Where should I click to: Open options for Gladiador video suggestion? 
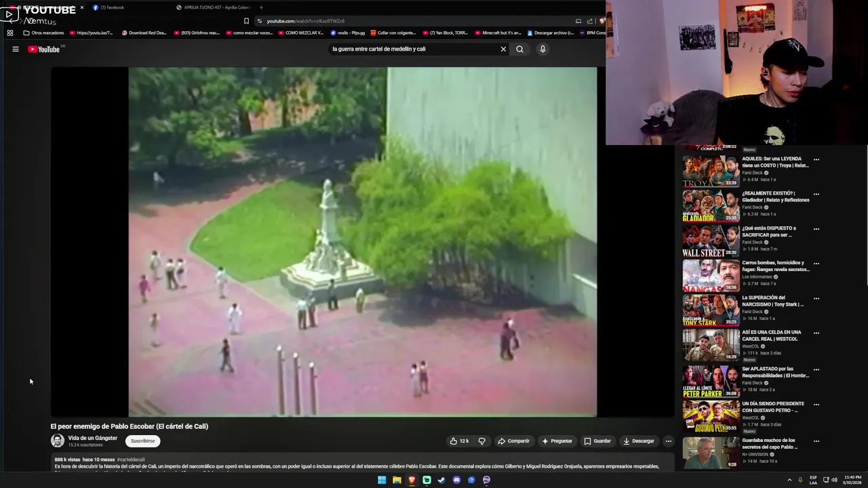pyautogui.click(x=816, y=195)
